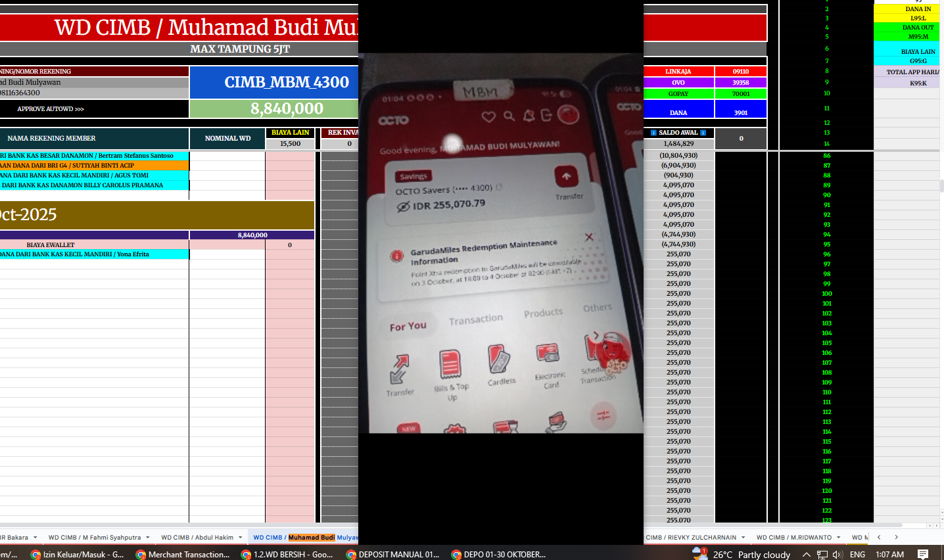
Task: Toggle the balance-hide eye icon beside IDR 255,070.79
Action: [403, 206]
